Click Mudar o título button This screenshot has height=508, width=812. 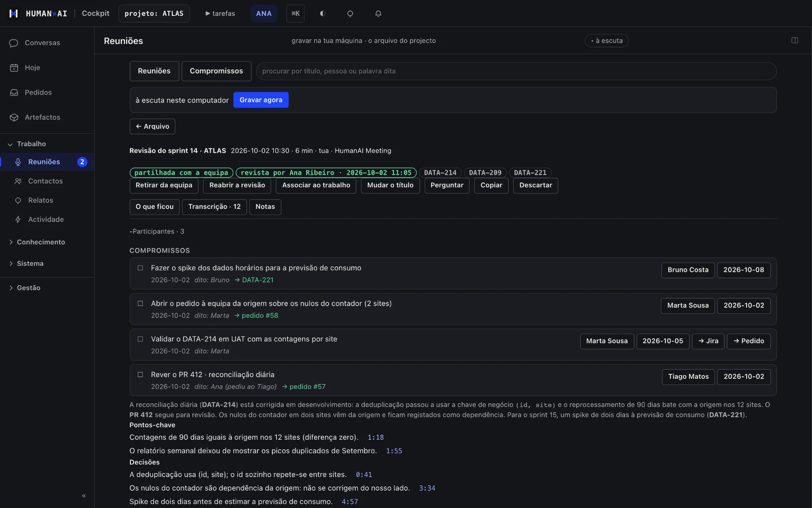point(390,185)
